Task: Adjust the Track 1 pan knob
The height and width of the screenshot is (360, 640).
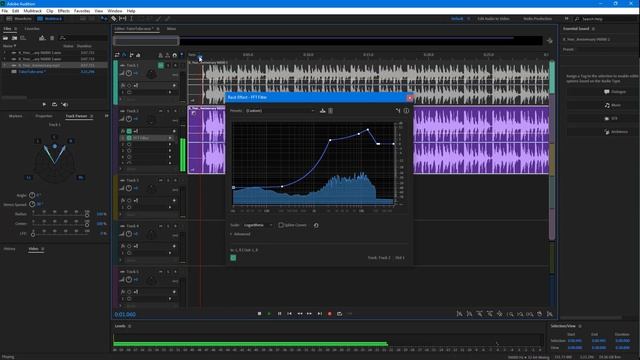Action: coord(151,74)
